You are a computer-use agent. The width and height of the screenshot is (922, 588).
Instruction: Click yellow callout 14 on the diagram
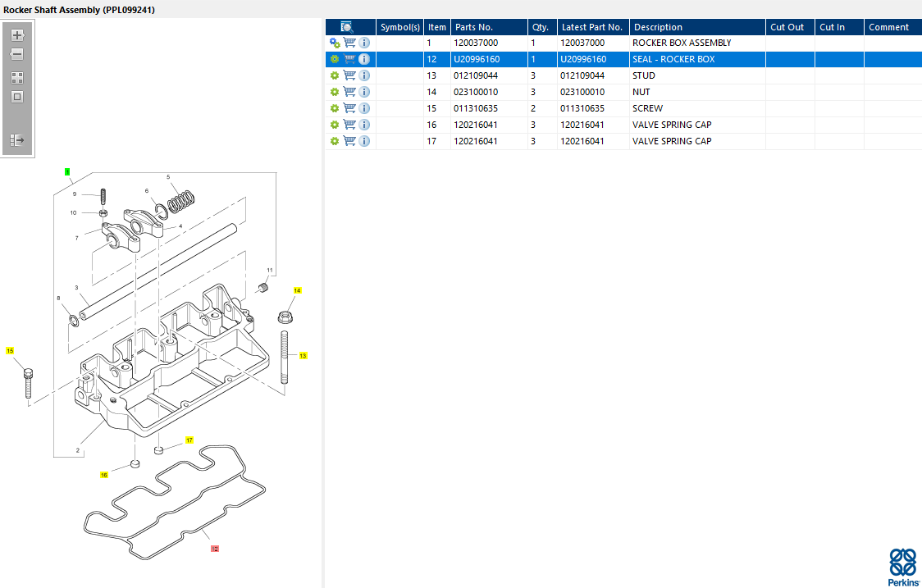point(297,290)
